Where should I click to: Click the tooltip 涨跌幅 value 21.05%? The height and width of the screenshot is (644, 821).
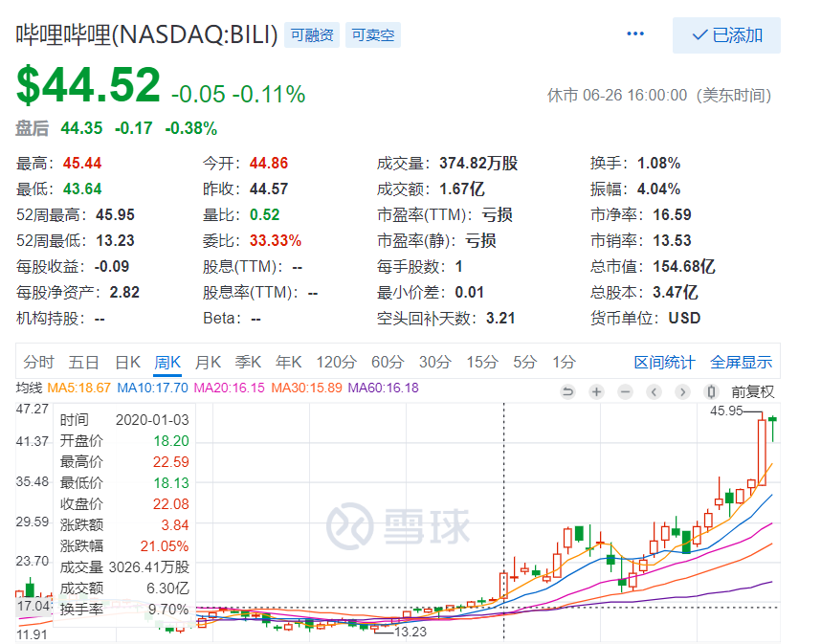(165, 546)
